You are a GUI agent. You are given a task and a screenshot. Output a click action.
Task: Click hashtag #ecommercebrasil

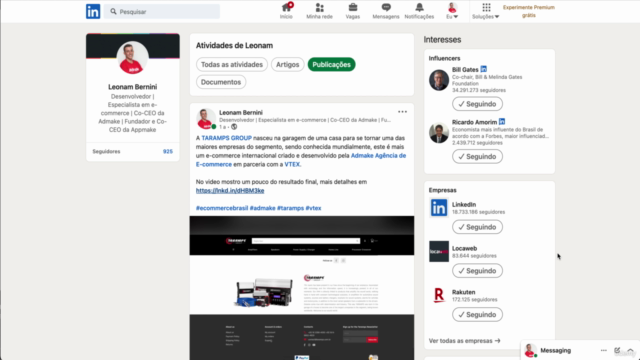click(222, 208)
